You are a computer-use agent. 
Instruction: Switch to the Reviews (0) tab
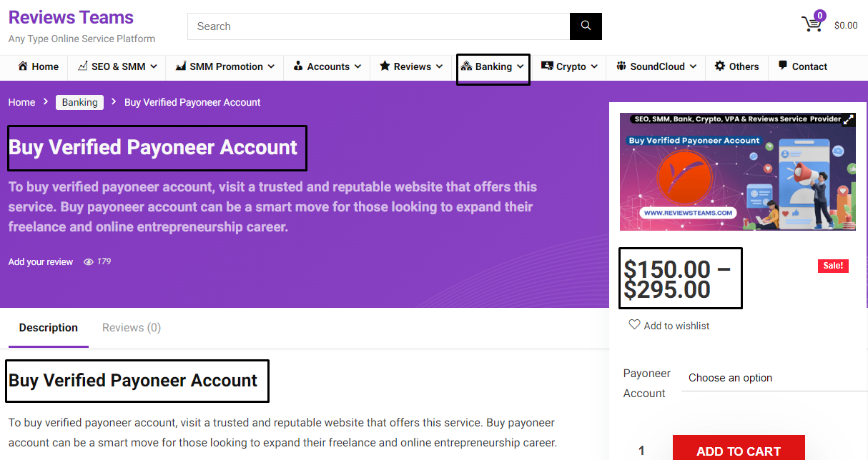(132, 328)
